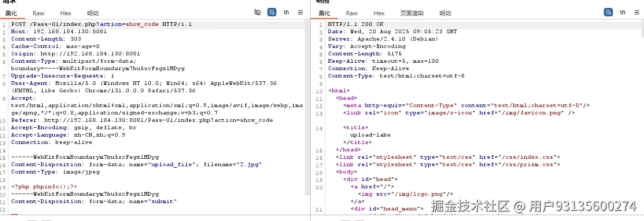644x221 pixels.
Task: Toggle \n non-printable characters in response panel
Action: [x=622, y=12]
